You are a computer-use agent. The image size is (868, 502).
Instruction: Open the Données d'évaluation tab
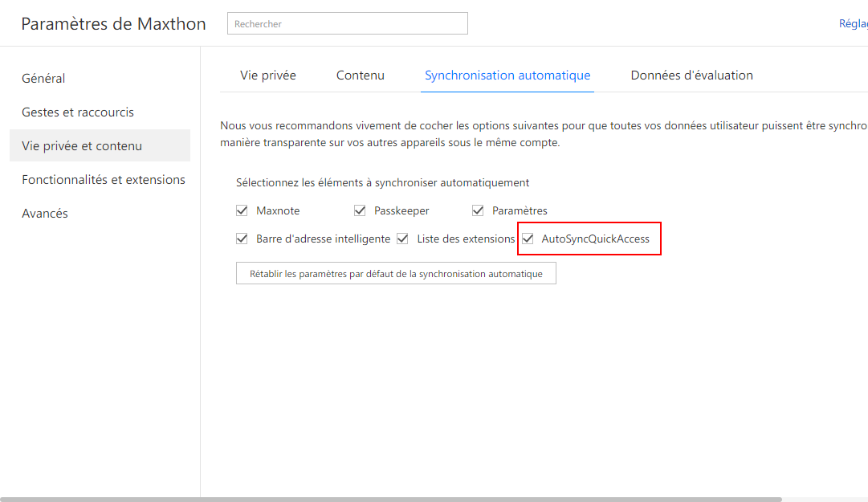691,76
